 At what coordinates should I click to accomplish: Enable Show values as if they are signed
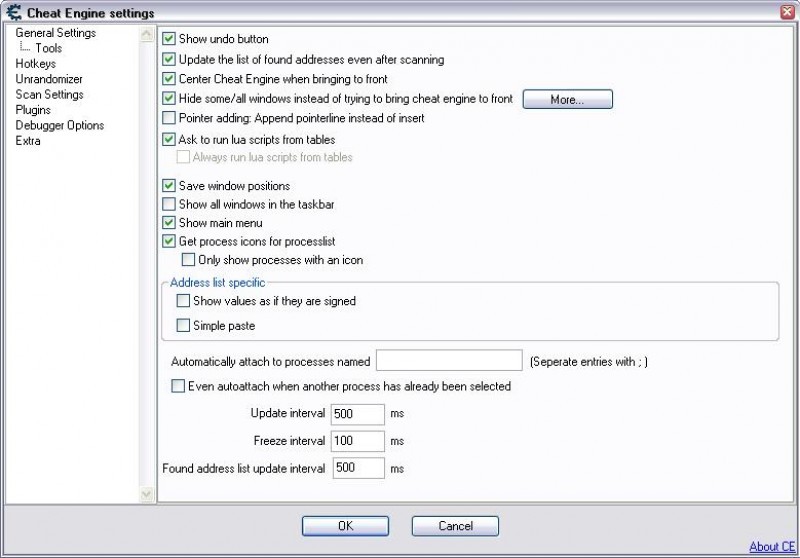(x=183, y=301)
